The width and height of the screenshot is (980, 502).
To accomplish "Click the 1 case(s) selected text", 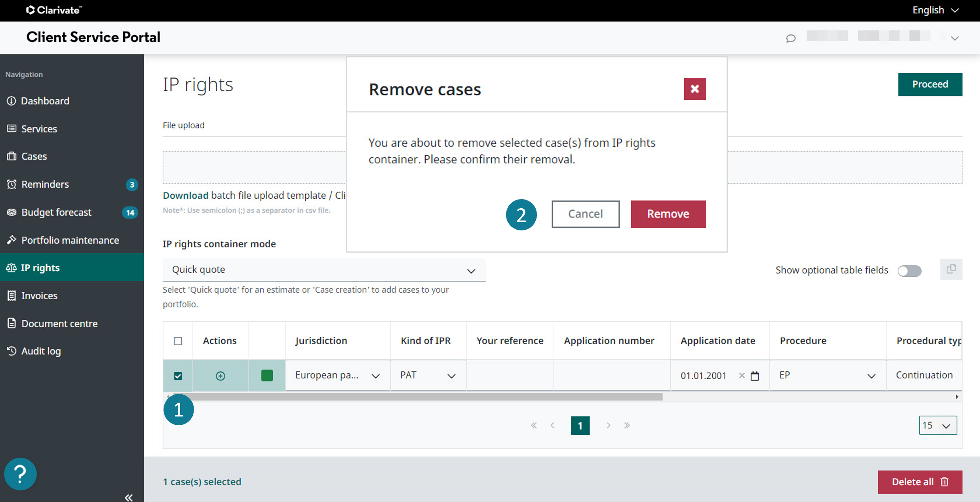I will click(202, 482).
